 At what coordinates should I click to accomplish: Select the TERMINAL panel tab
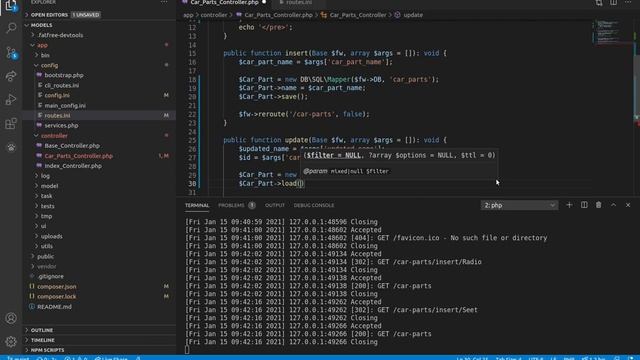coord(197,205)
